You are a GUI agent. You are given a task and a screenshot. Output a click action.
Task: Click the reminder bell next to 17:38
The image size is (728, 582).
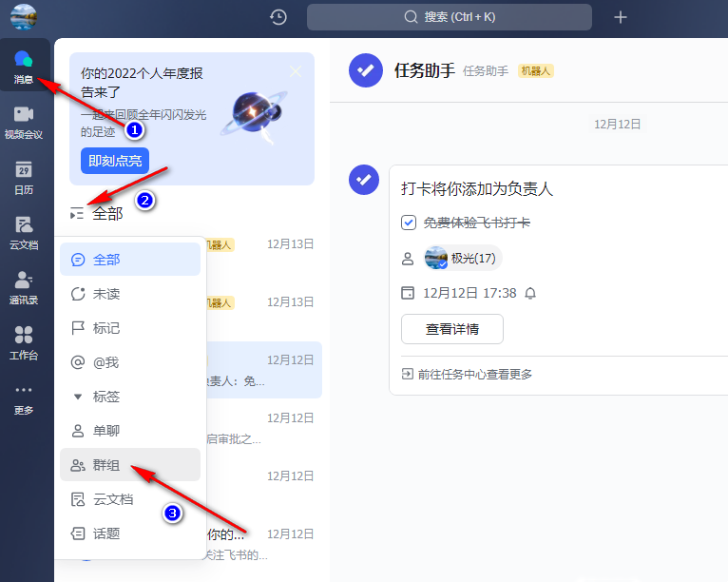[530, 293]
